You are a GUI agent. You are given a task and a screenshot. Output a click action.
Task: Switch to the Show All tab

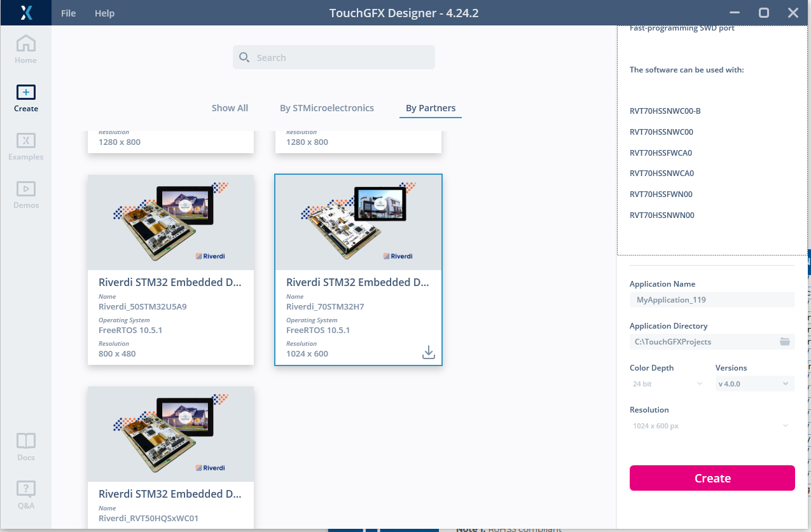click(x=230, y=107)
